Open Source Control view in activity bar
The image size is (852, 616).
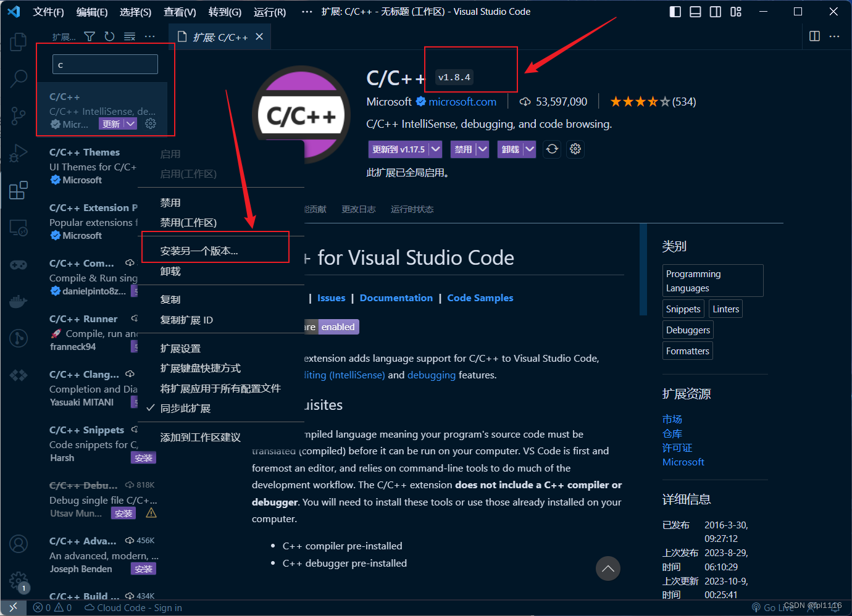coord(19,115)
